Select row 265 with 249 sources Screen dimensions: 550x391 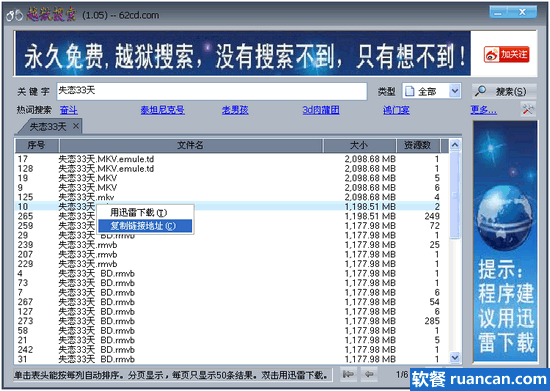coord(232,216)
